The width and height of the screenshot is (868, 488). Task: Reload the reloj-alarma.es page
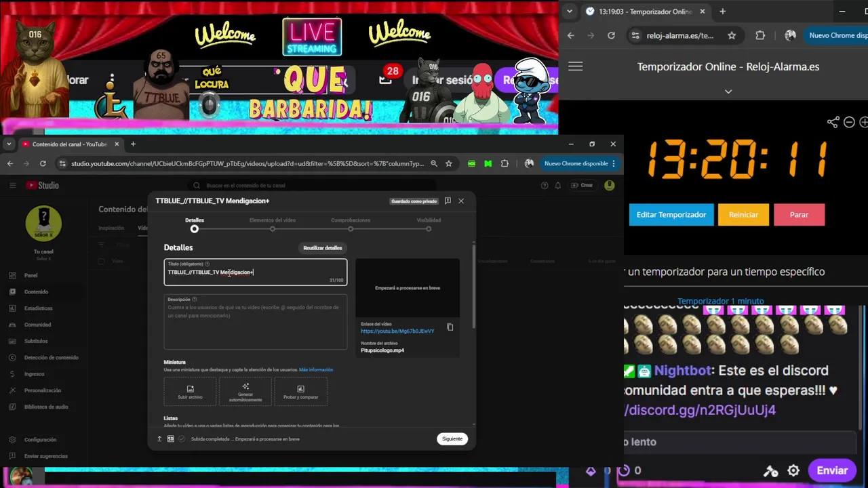[611, 35]
